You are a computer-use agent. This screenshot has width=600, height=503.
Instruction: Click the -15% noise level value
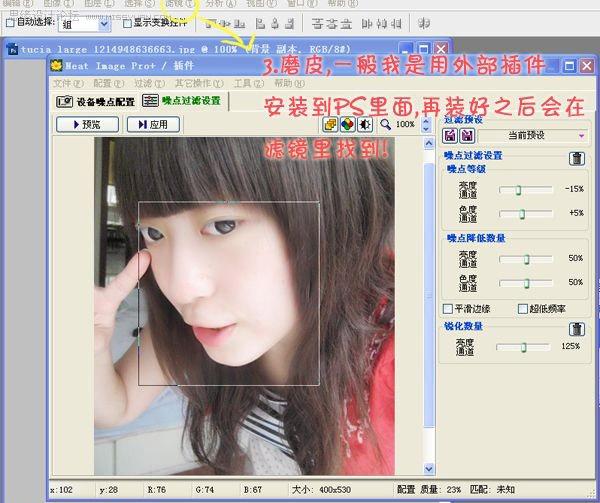tap(574, 189)
